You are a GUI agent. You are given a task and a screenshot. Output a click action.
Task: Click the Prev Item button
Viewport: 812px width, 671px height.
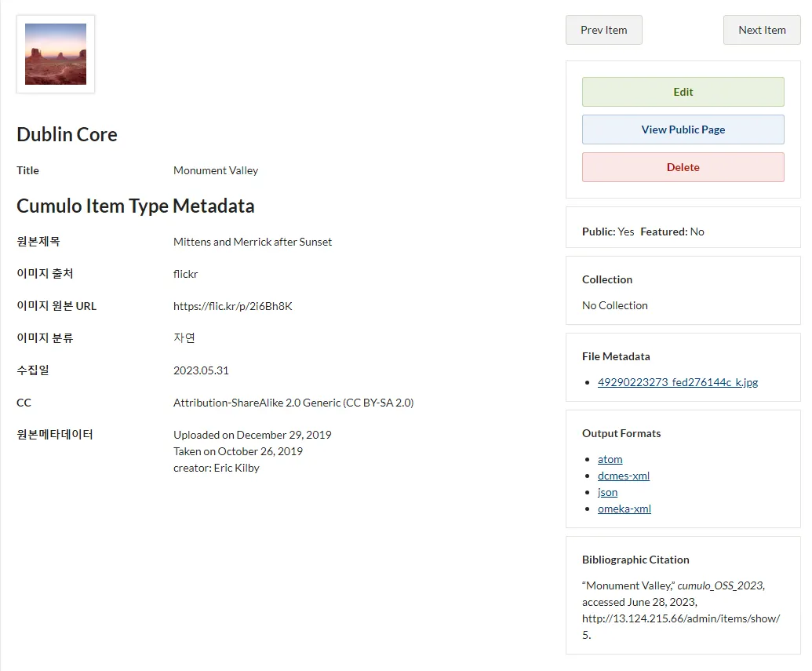point(603,30)
